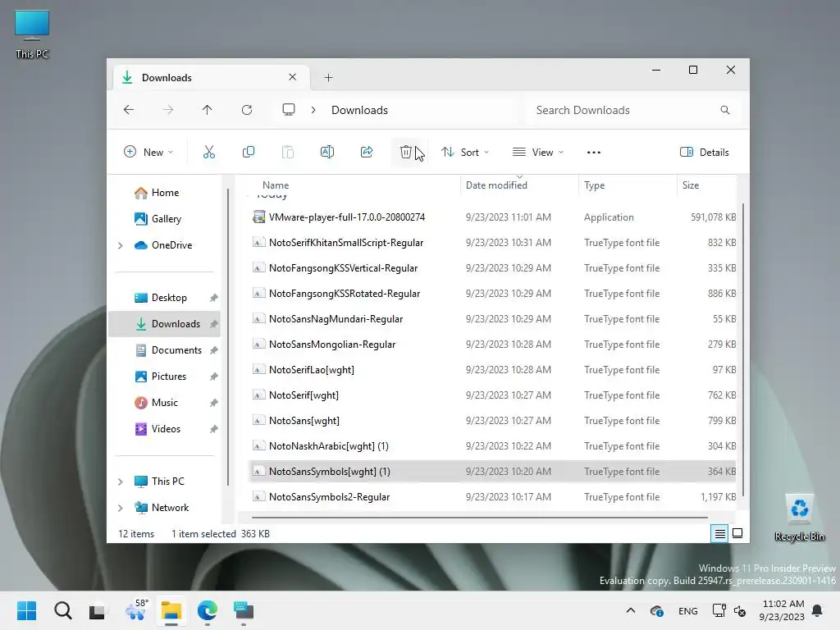
Task: Click the Downloads address bar breadcrumb
Action: coord(359,110)
